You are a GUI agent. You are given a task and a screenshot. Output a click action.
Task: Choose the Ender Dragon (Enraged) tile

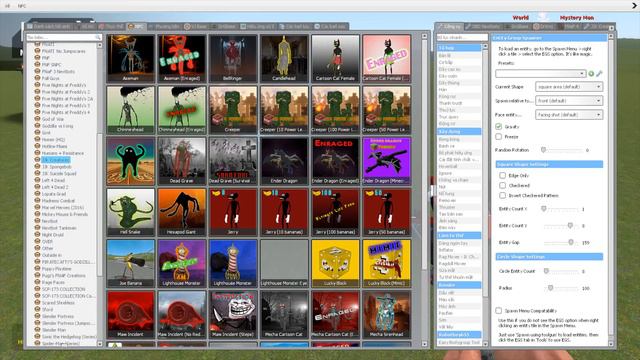336,161
